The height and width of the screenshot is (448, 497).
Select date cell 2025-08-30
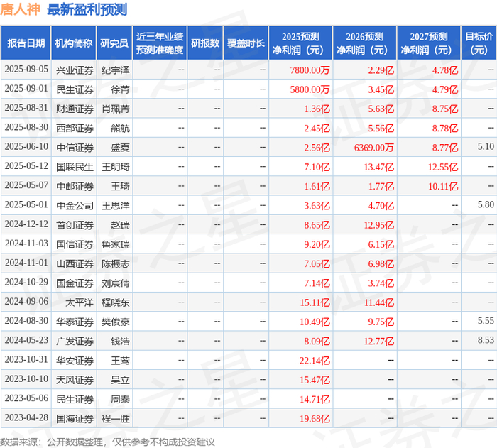click(26, 127)
